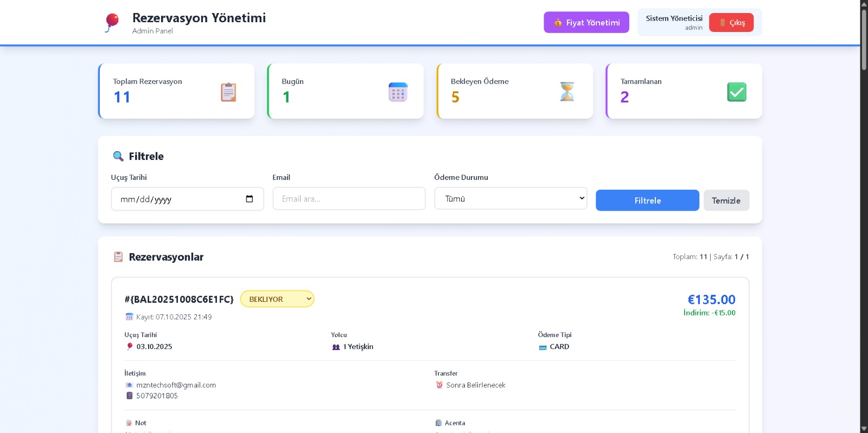Click the notepad icon beside Rezervasyonlar
The width and height of the screenshot is (868, 433).
click(x=118, y=257)
